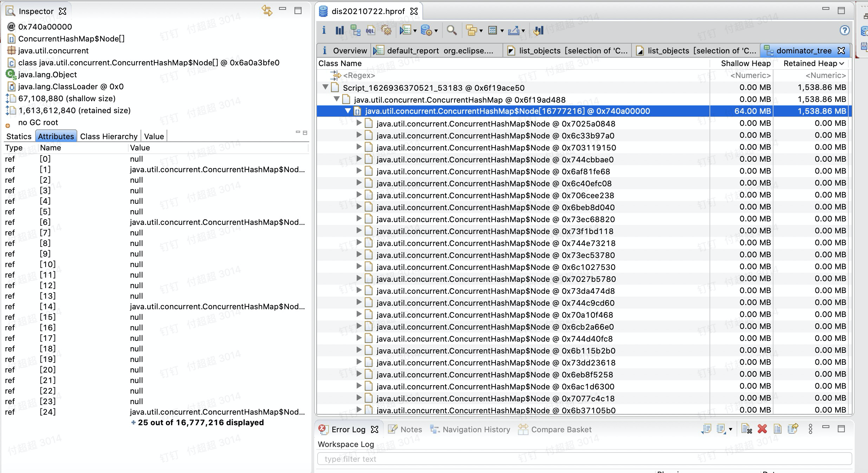Collapse the Script_1626936370521_53183 tree node

325,88
